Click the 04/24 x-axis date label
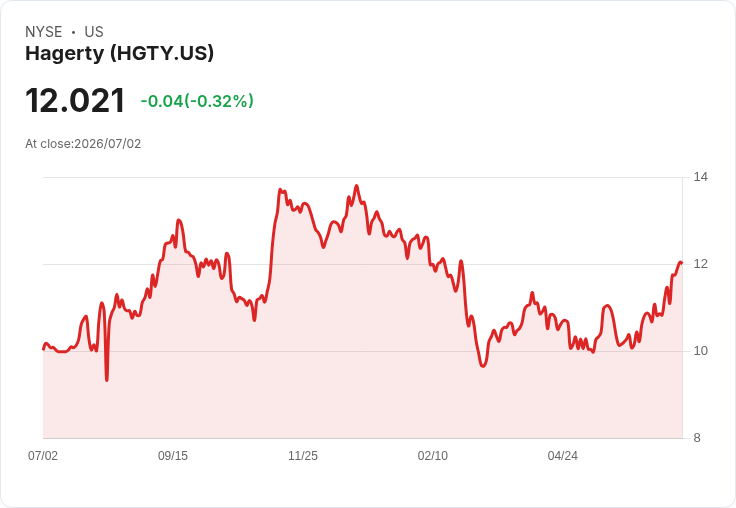This screenshot has height=508, width=736. [562, 455]
